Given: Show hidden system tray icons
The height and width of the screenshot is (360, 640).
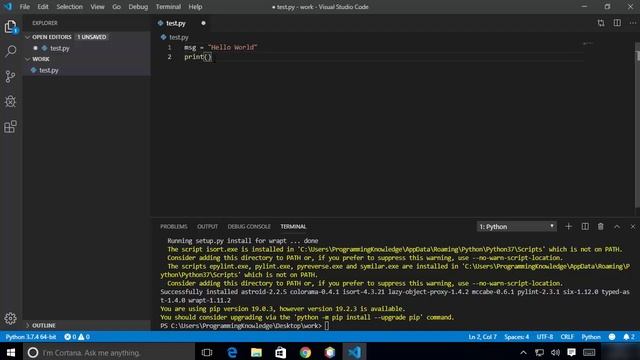Looking at the screenshot, I should [523, 353].
